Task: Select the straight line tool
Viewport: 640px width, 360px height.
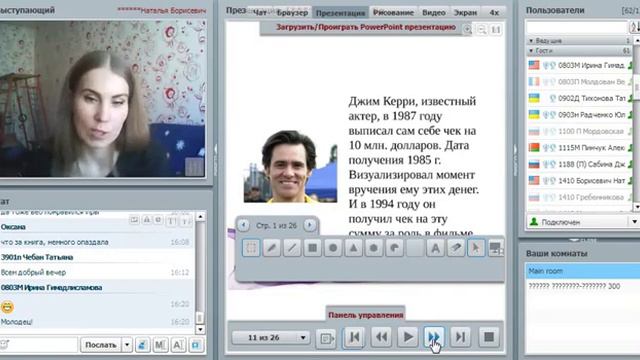Action: pos(292,248)
